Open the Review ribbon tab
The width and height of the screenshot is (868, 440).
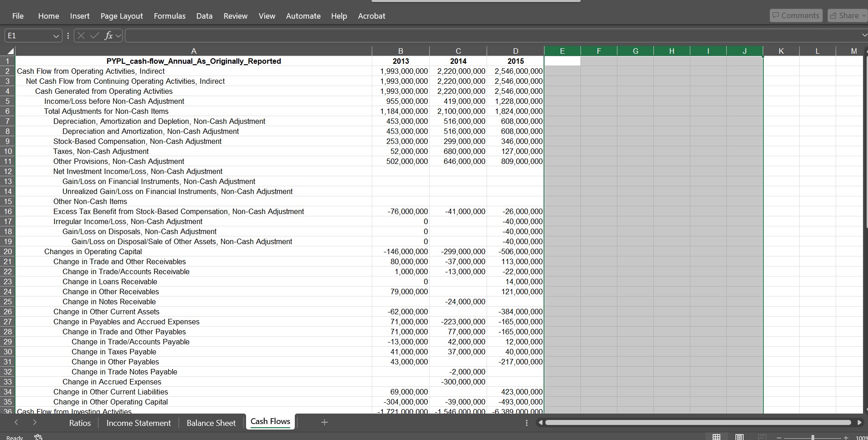tap(236, 16)
